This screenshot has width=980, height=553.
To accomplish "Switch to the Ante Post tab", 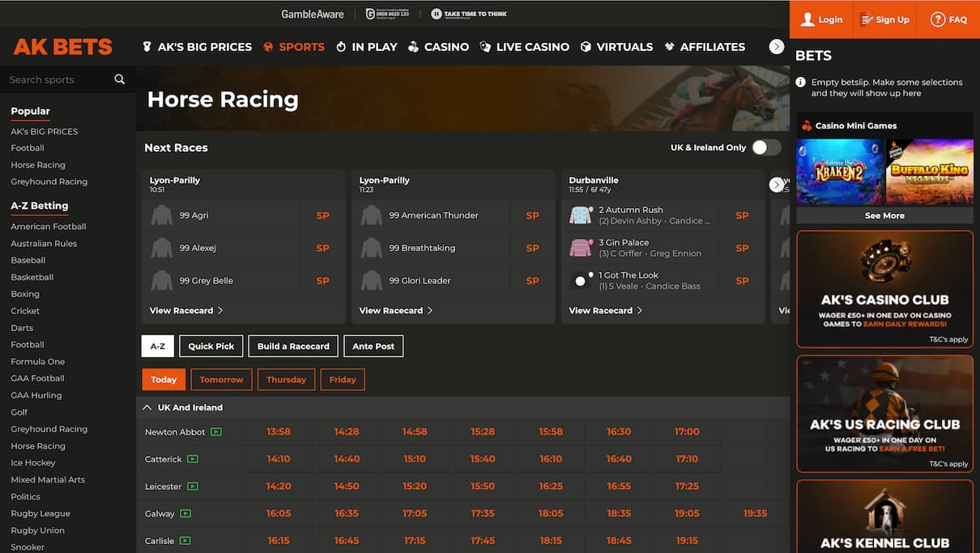I will tap(373, 346).
